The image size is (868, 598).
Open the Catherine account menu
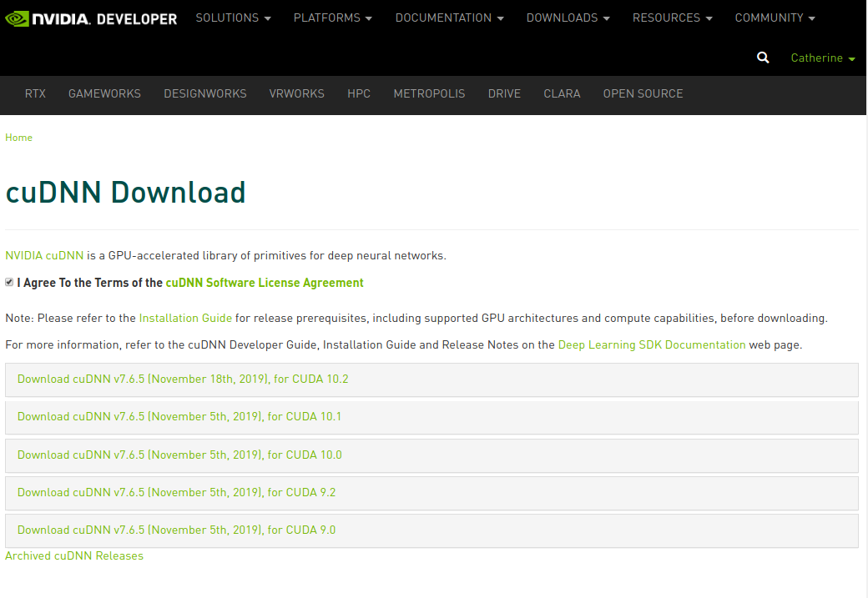pyautogui.click(x=823, y=58)
